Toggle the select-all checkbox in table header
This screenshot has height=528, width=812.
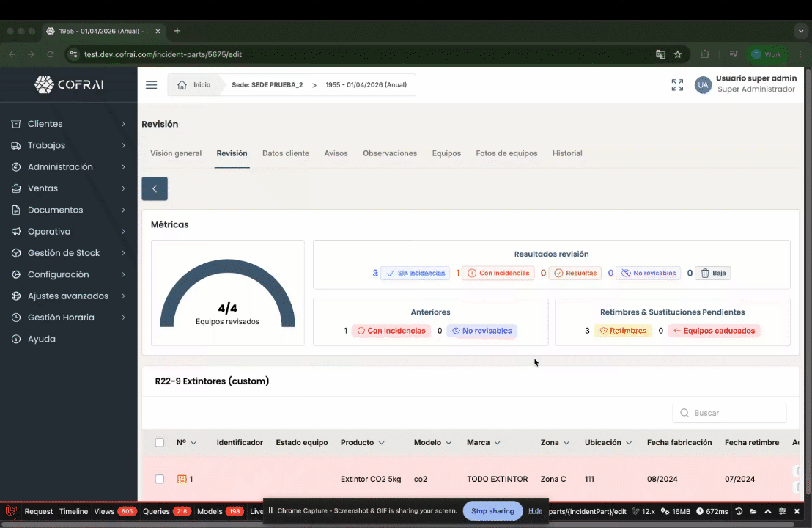(x=160, y=443)
